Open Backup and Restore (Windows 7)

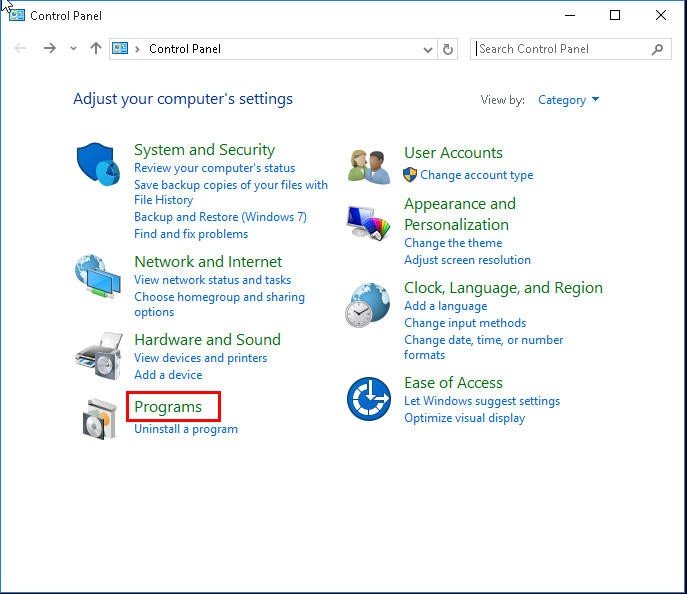point(220,217)
